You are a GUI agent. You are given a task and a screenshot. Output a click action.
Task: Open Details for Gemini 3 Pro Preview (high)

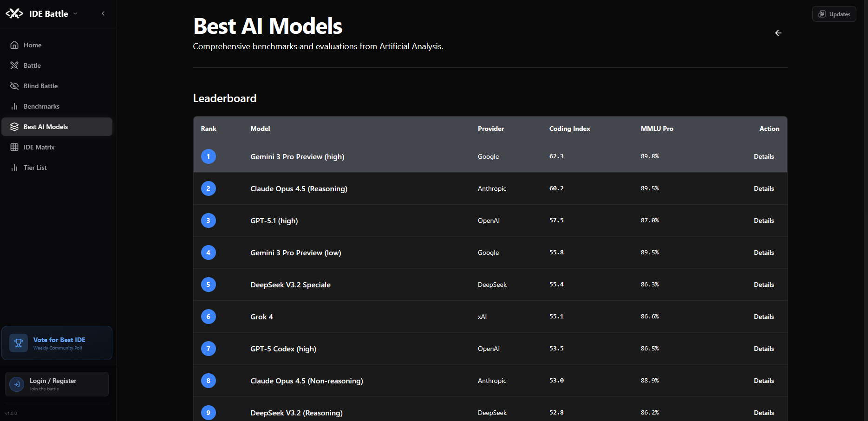tap(764, 156)
